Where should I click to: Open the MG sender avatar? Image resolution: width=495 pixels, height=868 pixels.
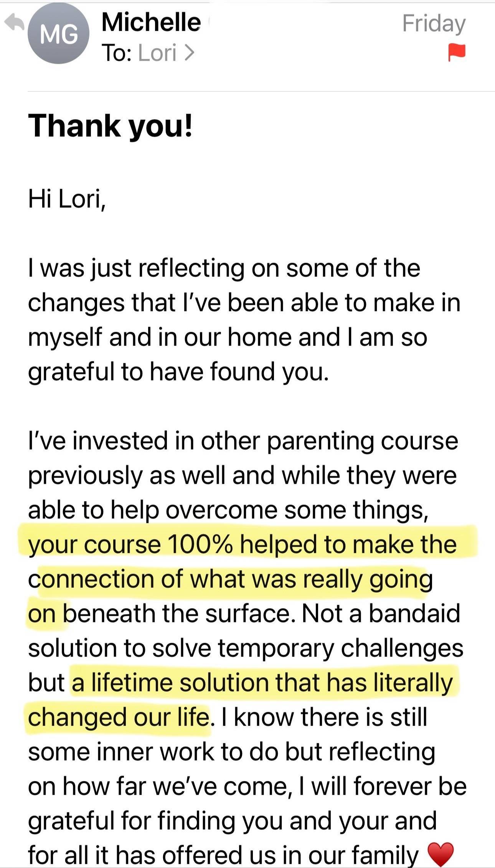click(59, 35)
